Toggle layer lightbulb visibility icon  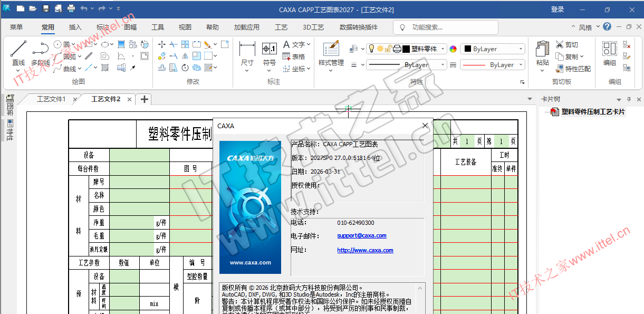pyautogui.click(x=371, y=49)
